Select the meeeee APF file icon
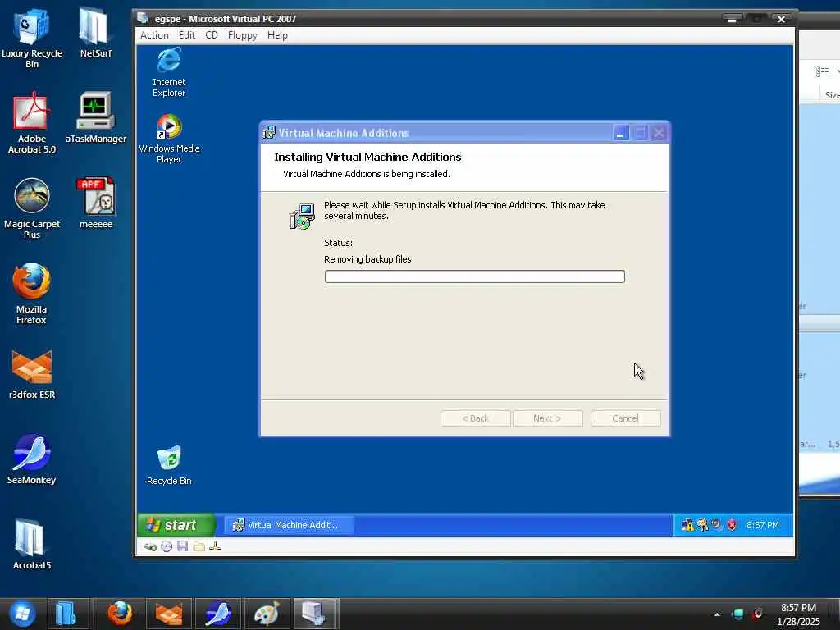Screen dimensions: 840x630 coord(95,203)
